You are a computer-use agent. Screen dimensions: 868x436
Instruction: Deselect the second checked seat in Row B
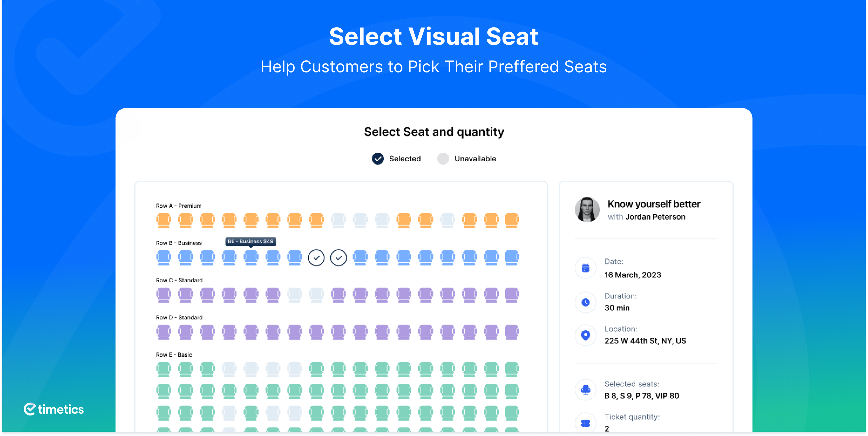coord(338,258)
